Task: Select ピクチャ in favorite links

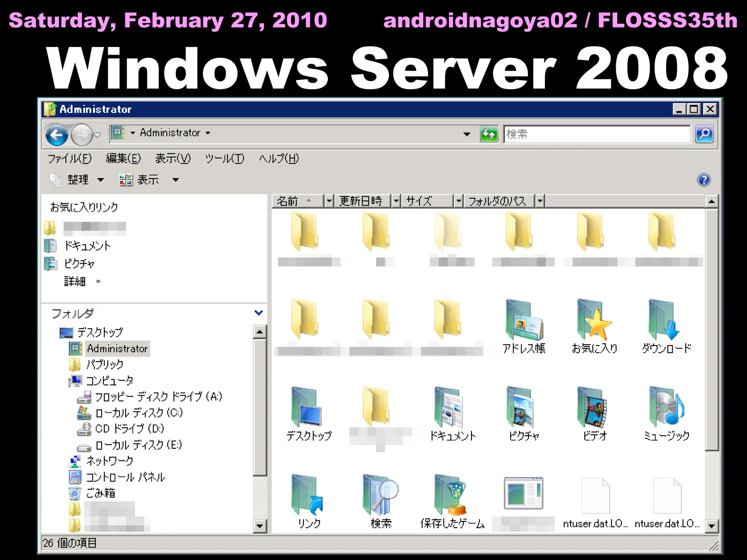Action: tap(69, 264)
